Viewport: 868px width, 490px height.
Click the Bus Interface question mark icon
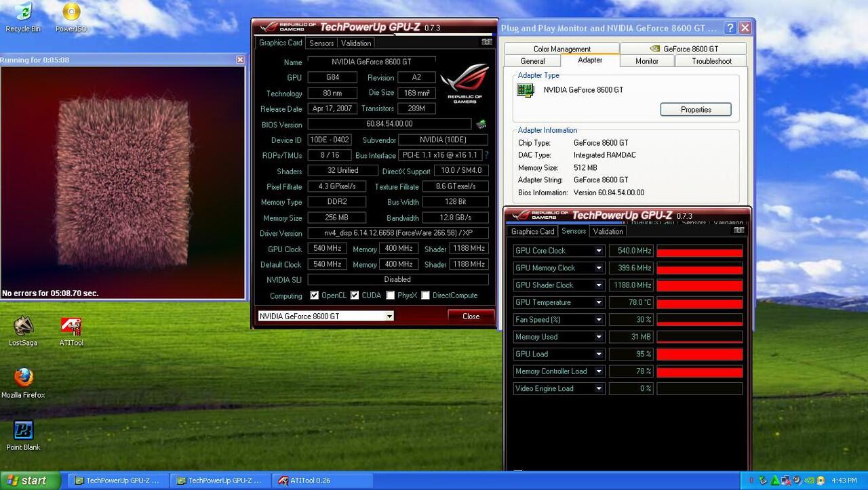(x=486, y=155)
